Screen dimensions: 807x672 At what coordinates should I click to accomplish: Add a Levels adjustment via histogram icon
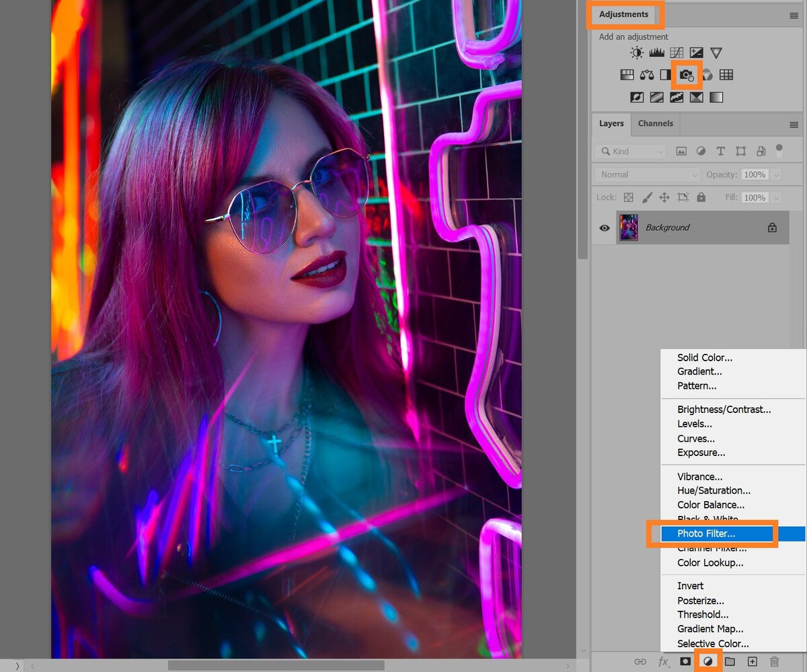(656, 52)
